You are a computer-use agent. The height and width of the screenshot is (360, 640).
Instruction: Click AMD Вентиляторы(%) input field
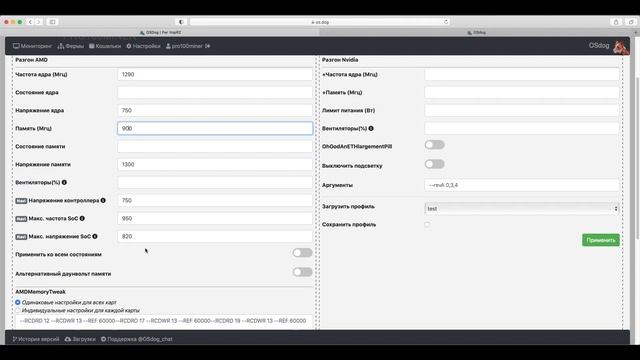(215, 182)
